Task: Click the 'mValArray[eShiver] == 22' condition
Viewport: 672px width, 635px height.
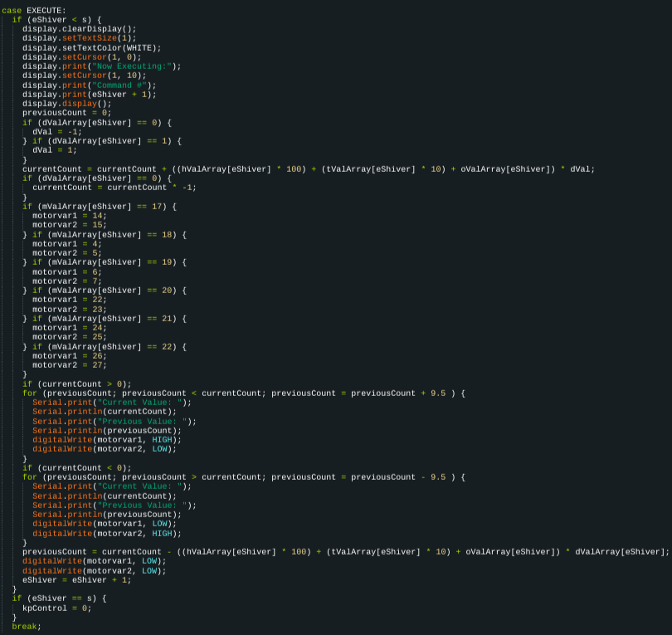Action: pyautogui.click(x=110, y=347)
